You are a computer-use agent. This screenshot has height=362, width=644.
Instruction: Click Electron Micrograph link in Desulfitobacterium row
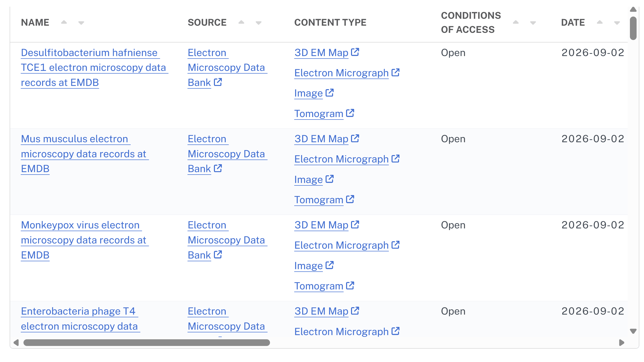[341, 73]
